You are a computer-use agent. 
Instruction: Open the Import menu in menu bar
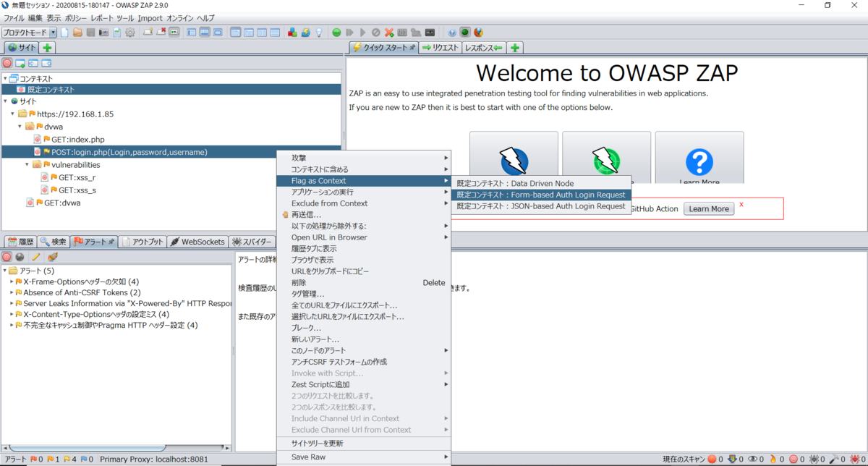(150, 17)
